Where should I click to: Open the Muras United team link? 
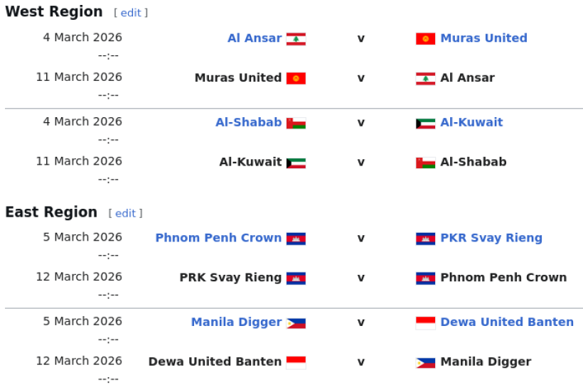click(x=483, y=38)
